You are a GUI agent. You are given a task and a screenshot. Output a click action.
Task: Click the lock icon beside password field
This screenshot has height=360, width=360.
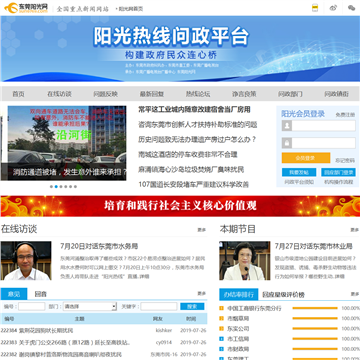pyautogui.click(x=287, y=143)
